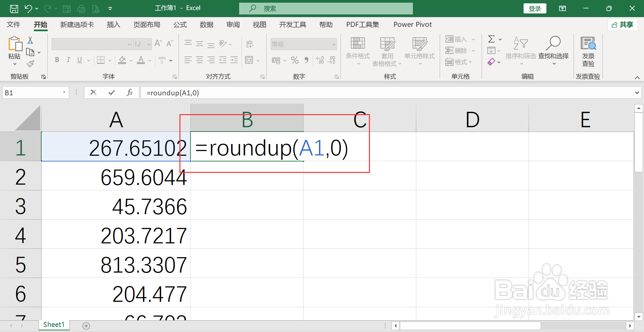
Task: Click the 搜索 search box
Action: pos(326,8)
